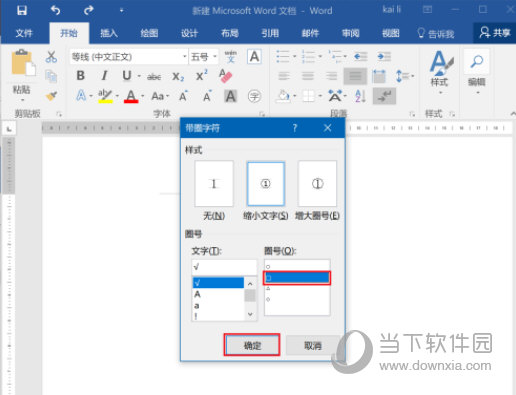Image resolution: width=516 pixels, height=395 pixels.
Task: Toggle Underline formatting
Action: 127,76
